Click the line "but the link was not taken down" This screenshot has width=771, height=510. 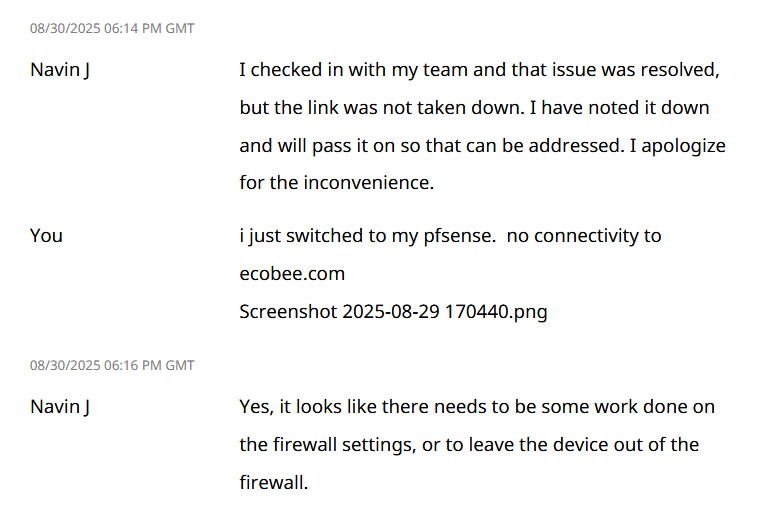pyautogui.click(x=474, y=108)
